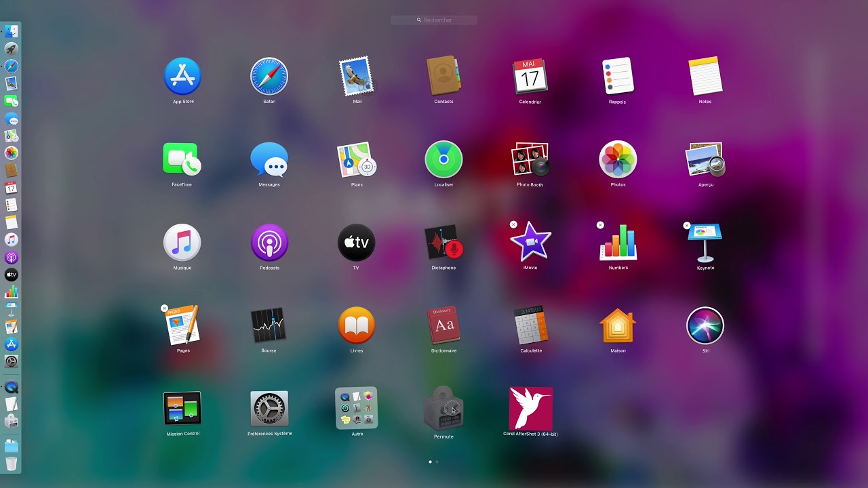868x488 pixels.
Task: Launch the Bourse app
Action: tap(269, 325)
